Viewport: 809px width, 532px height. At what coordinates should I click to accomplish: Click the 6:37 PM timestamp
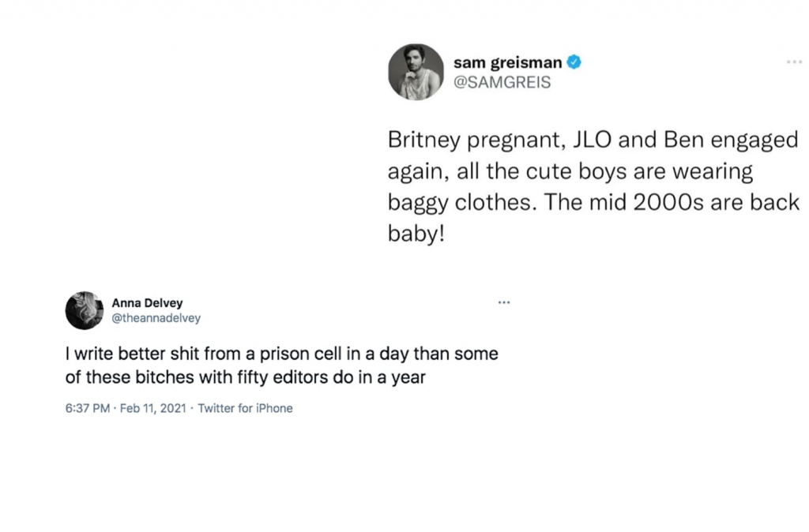click(x=87, y=408)
